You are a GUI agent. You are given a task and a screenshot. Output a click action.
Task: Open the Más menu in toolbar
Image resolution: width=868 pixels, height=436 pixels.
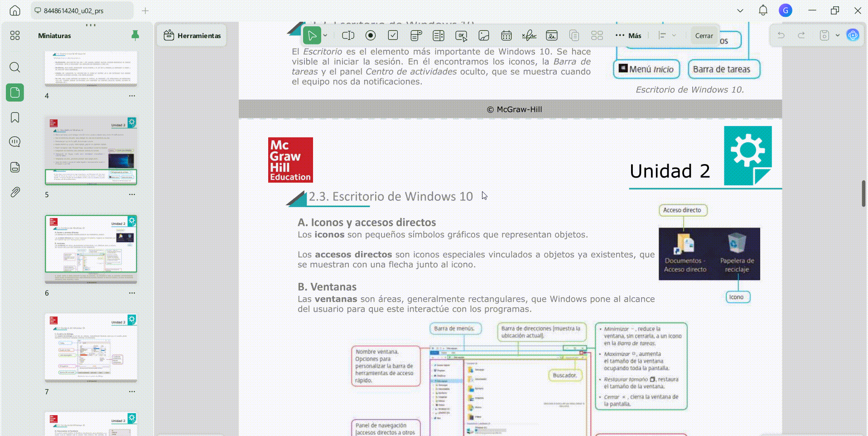point(628,35)
